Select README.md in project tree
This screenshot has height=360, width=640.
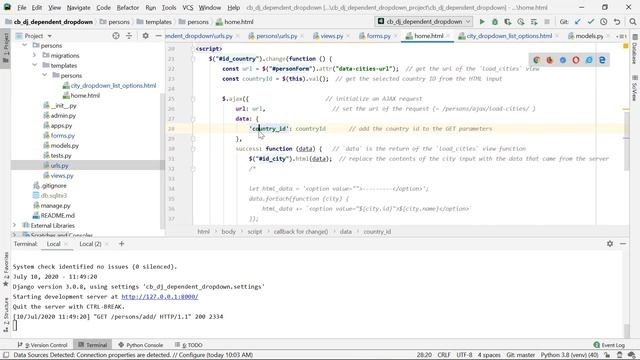pyautogui.click(x=57, y=215)
